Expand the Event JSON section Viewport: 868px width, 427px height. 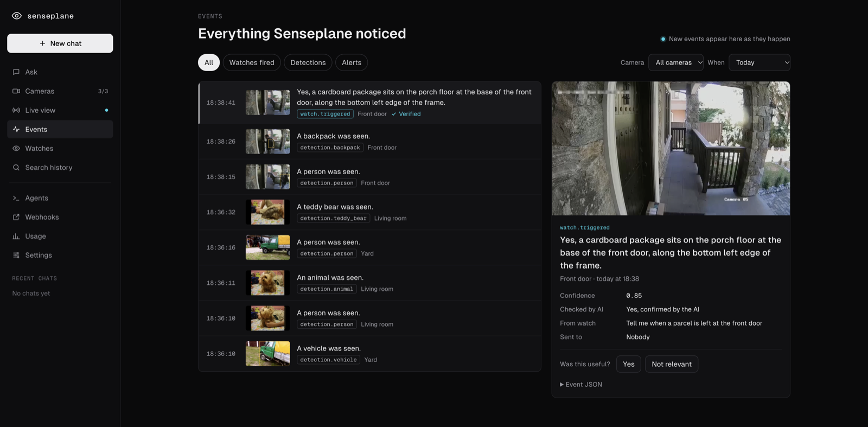coord(581,384)
